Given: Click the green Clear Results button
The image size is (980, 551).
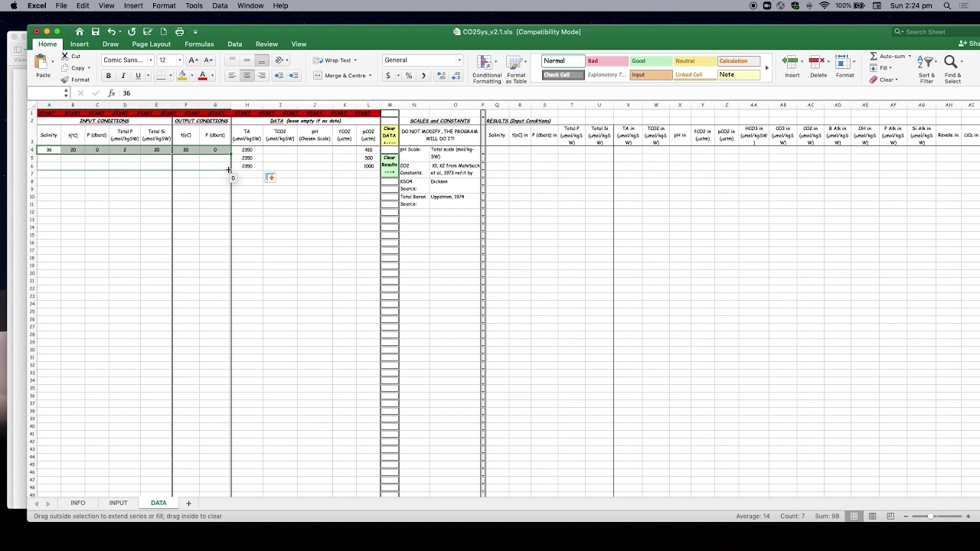Looking at the screenshot, I should click(x=389, y=165).
